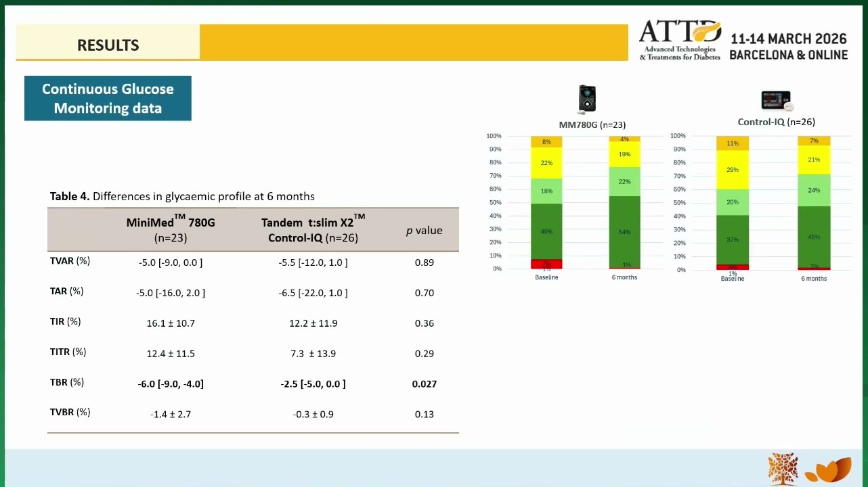Click the bold TBR p value 0.027
This screenshot has width=868, height=487.
[x=425, y=384]
